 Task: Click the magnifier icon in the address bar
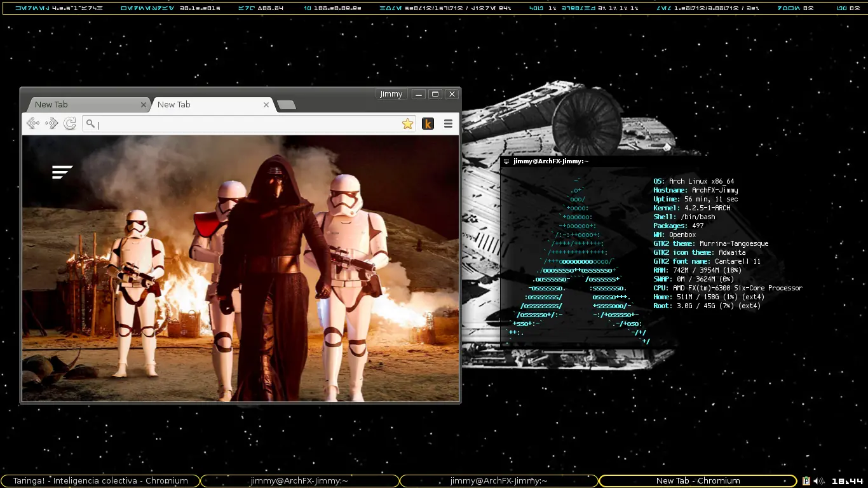coord(90,124)
